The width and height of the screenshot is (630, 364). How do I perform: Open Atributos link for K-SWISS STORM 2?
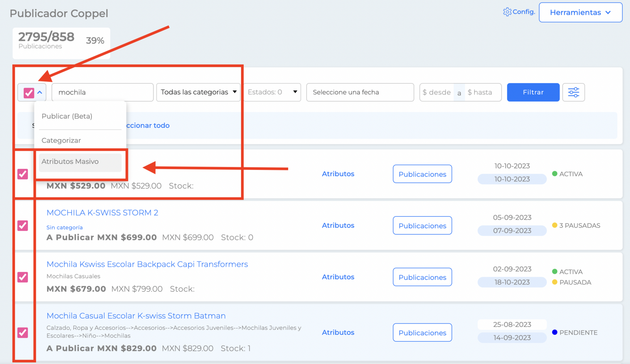(338, 225)
